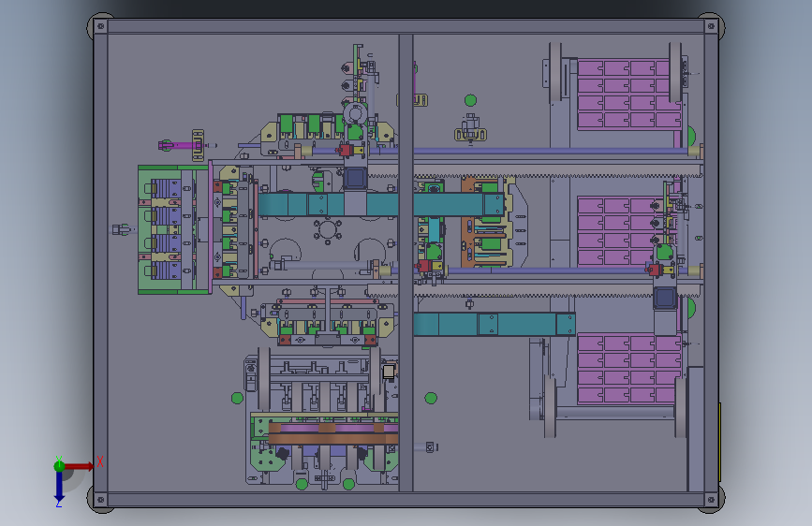Select the upper serrated rack rail on the right
The height and width of the screenshot is (526, 812).
pyautogui.click(x=536, y=171)
